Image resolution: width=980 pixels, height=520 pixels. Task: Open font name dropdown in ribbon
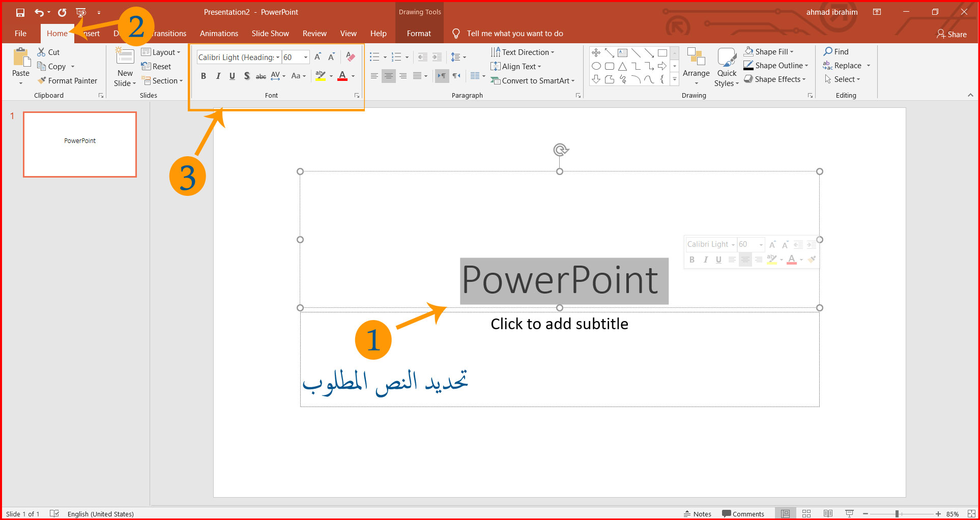tap(278, 57)
